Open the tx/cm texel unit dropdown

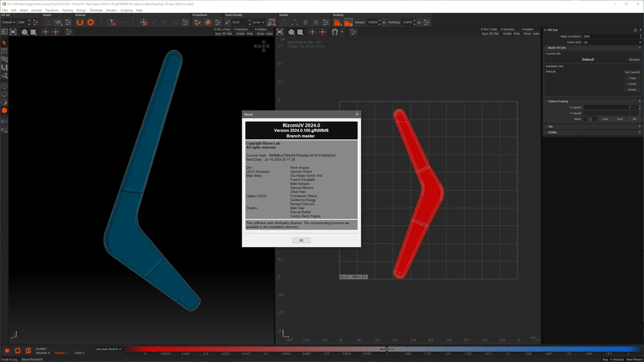pyautogui.click(x=258, y=22)
